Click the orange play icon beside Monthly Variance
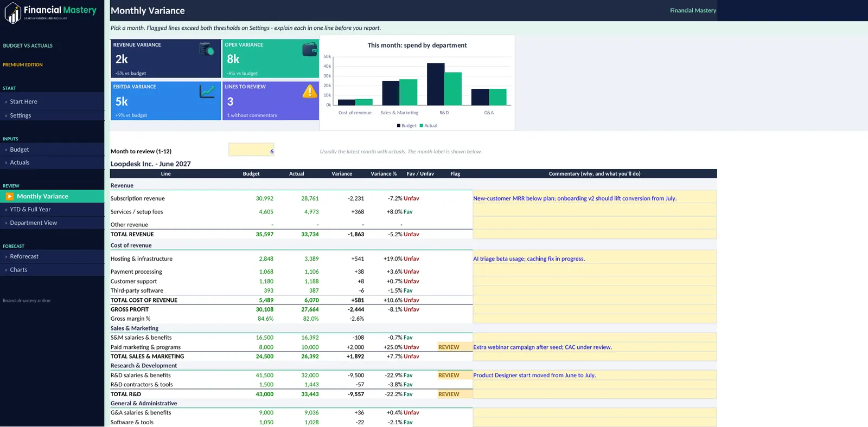 click(10, 196)
